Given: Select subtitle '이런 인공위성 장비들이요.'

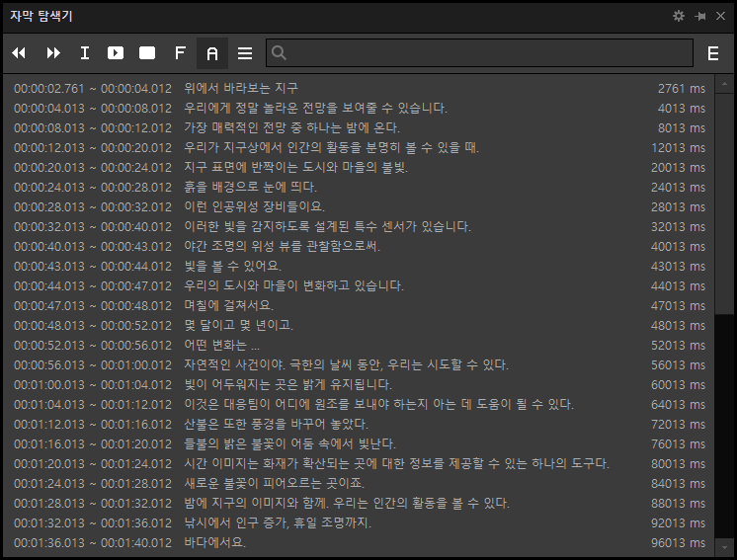Looking at the screenshot, I should tap(254, 206).
